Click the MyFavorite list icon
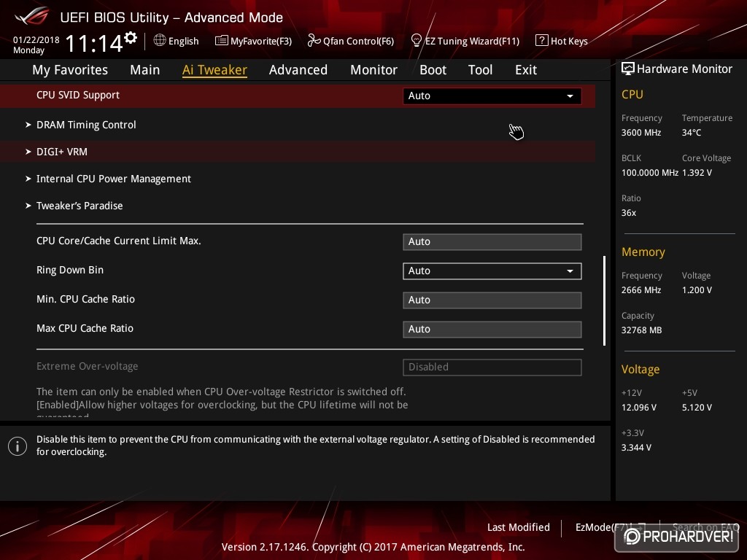This screenshot has height=560, width=747. (x=222, y=41)
